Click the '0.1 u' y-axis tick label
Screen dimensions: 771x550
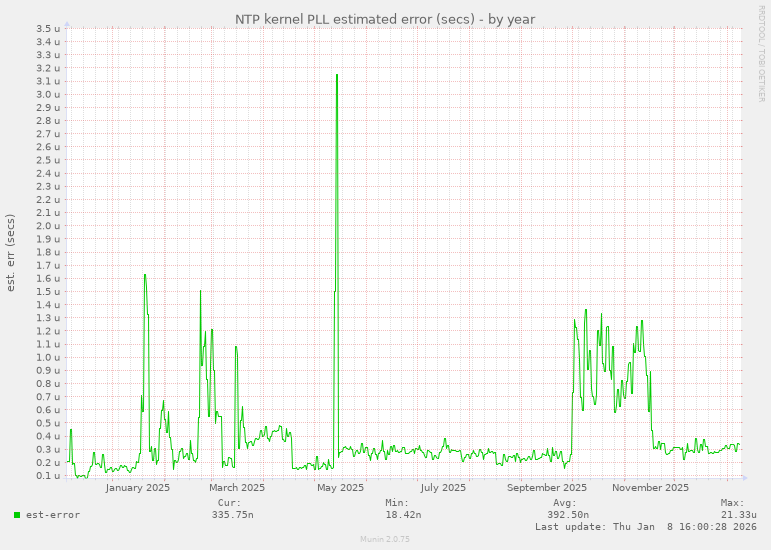point(48,475)
